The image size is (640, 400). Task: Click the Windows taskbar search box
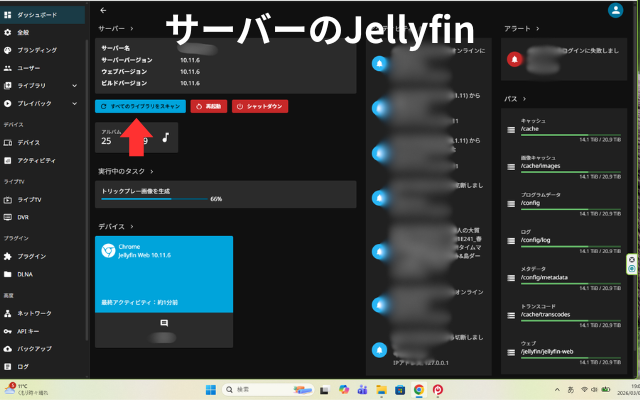click(260, 389)
